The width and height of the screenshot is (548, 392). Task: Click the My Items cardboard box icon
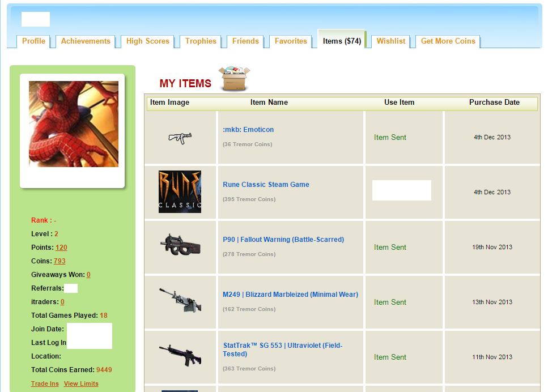coord(234,79)
